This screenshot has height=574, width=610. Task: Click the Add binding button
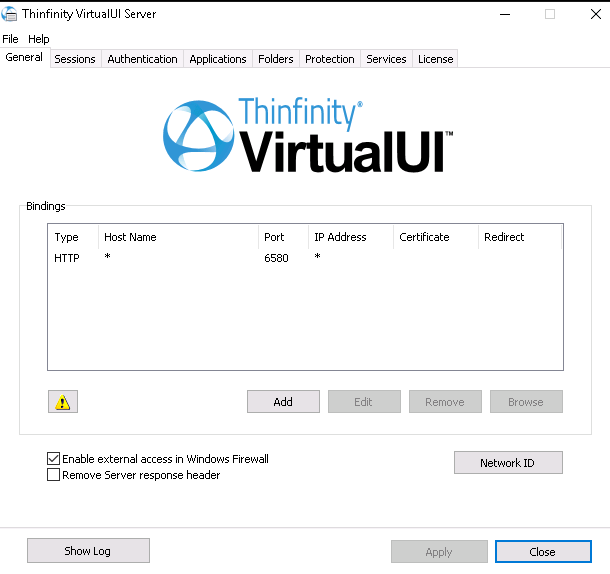[283, 401]
